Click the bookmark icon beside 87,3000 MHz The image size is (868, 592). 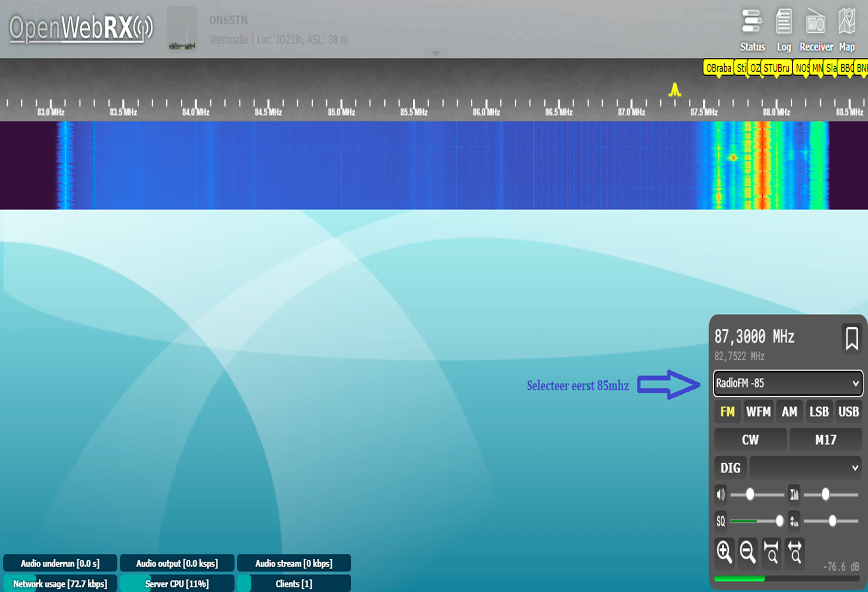pos(851,339)
